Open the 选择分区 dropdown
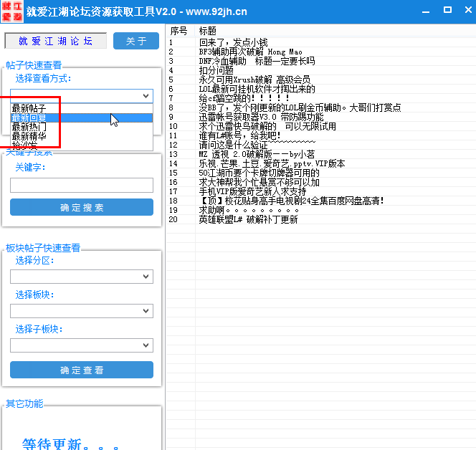 (x=82, y=277)
